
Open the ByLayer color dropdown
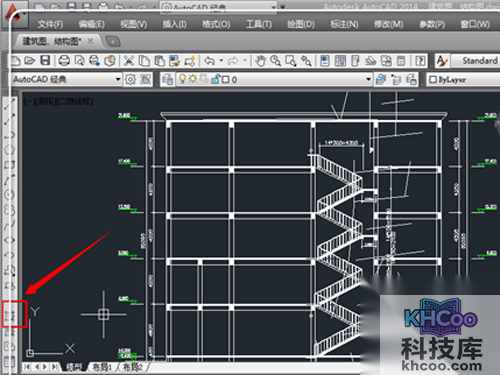click(463, 79)
